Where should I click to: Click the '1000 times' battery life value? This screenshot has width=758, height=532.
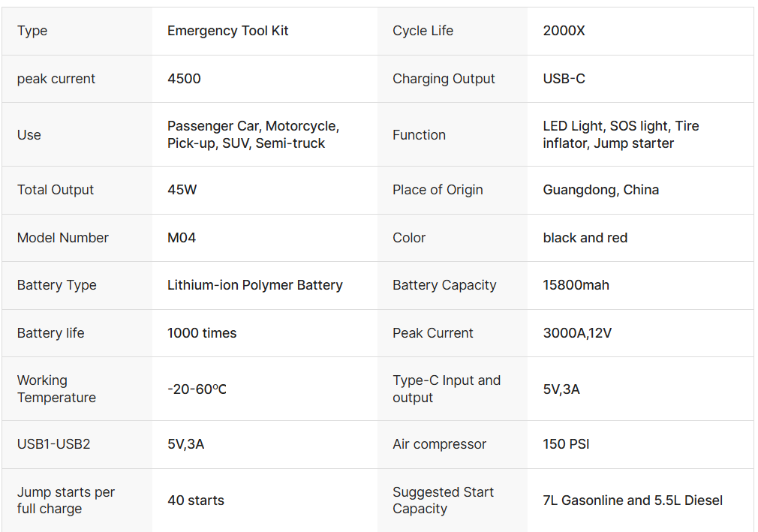tap(202, 333)
